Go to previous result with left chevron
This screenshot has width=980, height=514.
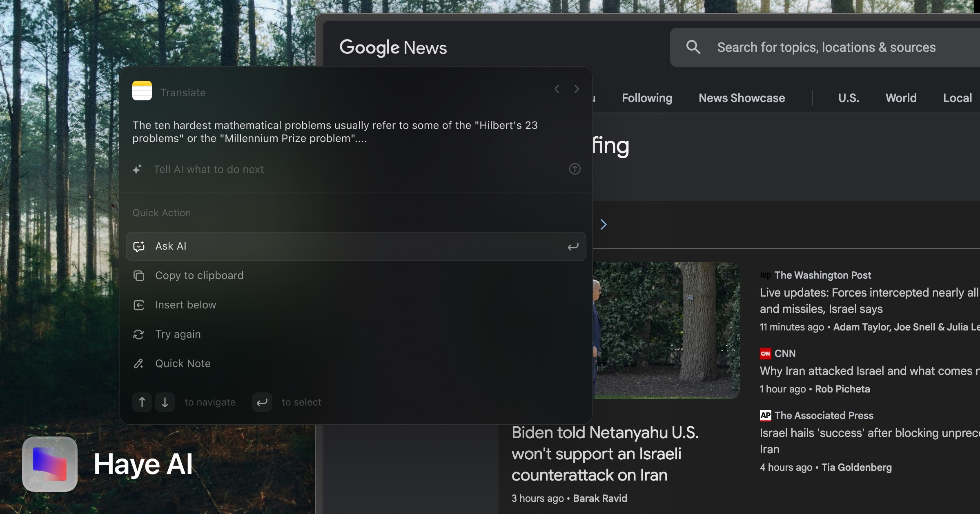tap(557, 89)
